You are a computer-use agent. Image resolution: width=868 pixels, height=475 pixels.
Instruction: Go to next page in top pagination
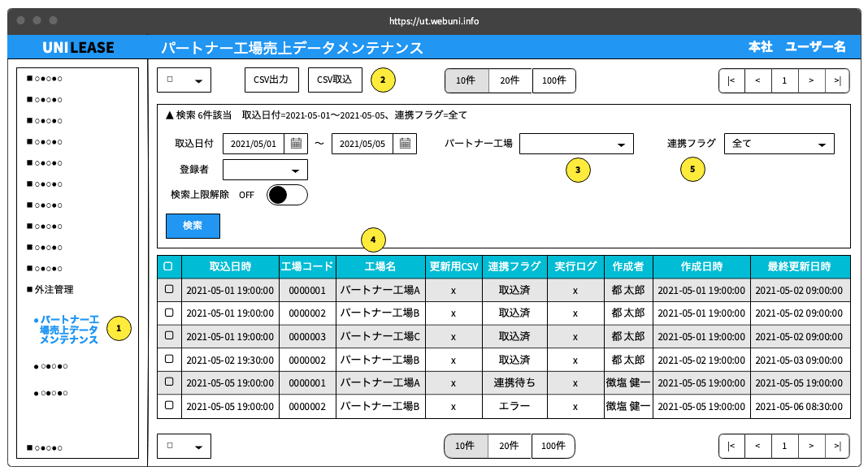click(811, 80)
